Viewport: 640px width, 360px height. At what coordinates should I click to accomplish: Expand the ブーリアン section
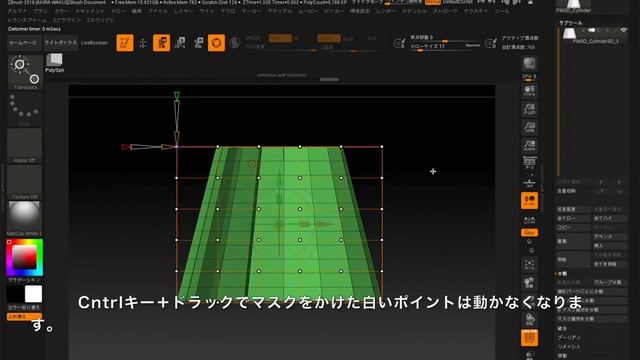[x=569, y=338]
